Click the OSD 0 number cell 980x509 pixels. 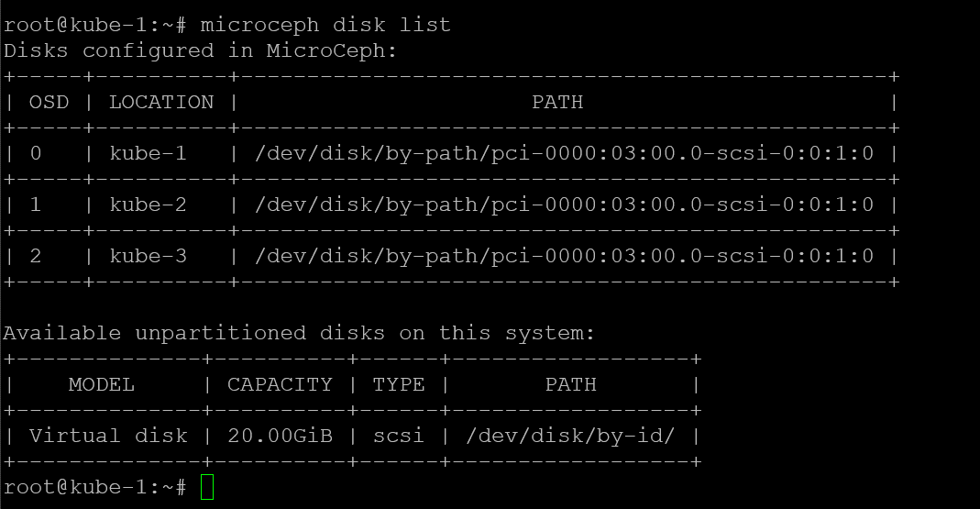point(36,153)
